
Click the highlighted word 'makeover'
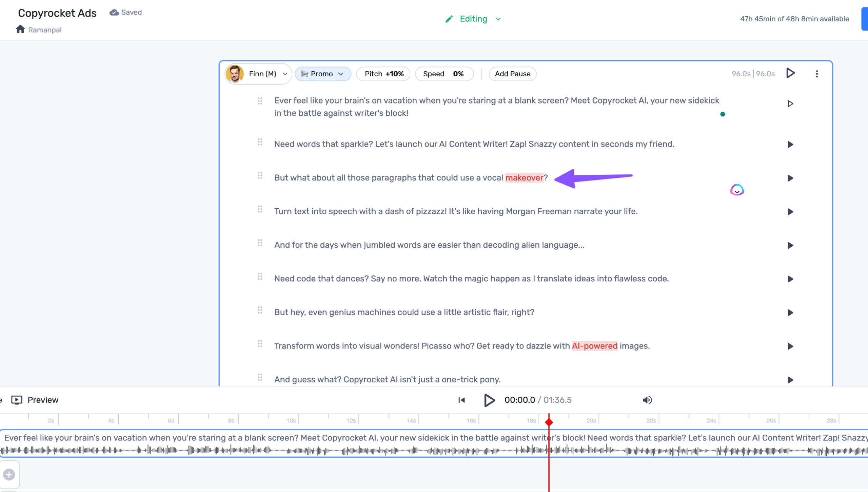tap(524, 178)
